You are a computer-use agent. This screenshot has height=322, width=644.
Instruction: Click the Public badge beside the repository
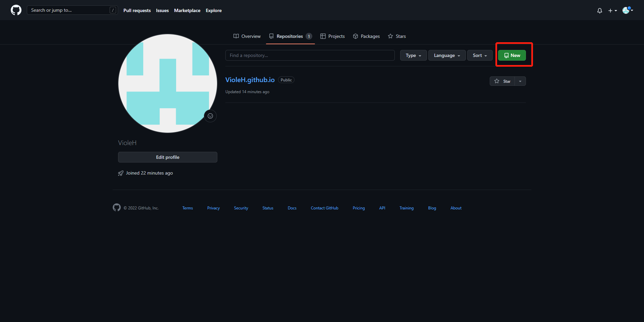(x=286, y=80)
